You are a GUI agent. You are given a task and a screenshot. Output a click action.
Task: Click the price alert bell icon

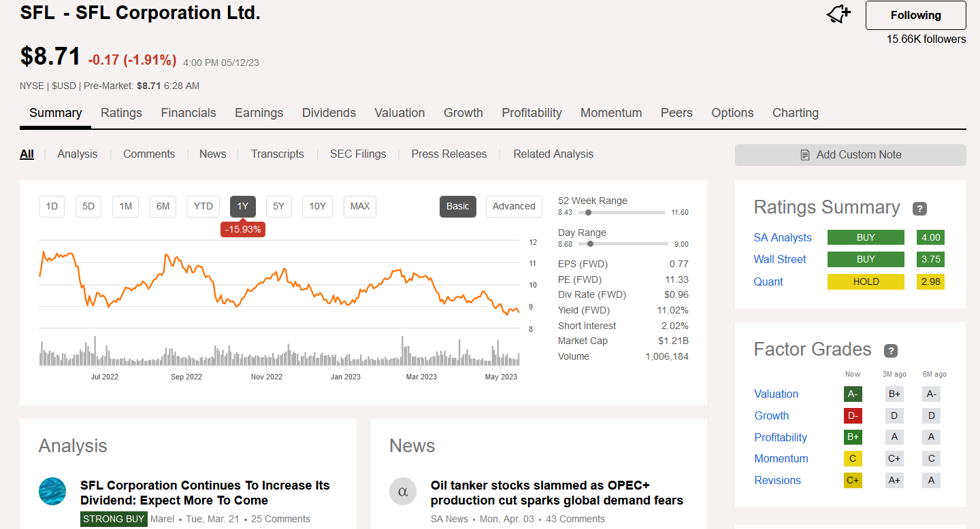838,14
